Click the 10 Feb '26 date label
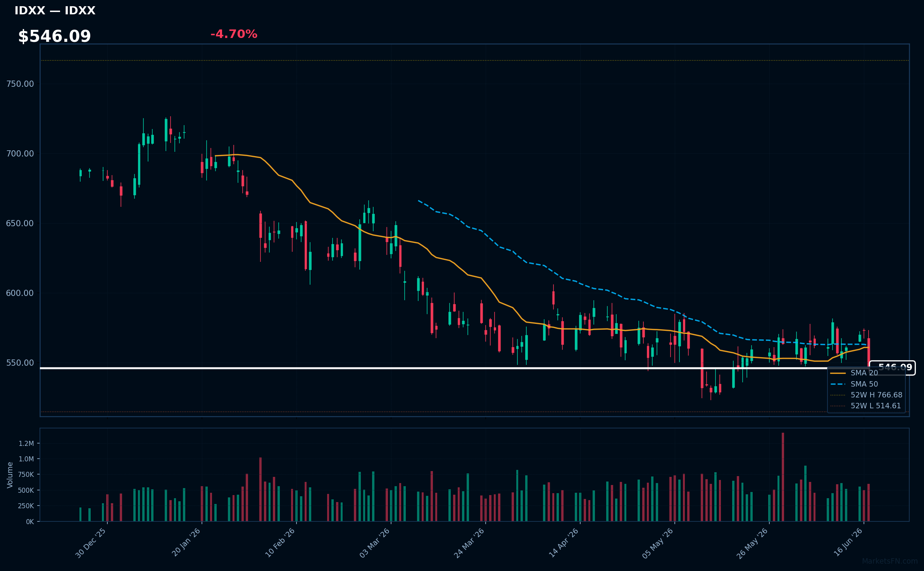This screenshot has width=924, height=571. [280, 543]
